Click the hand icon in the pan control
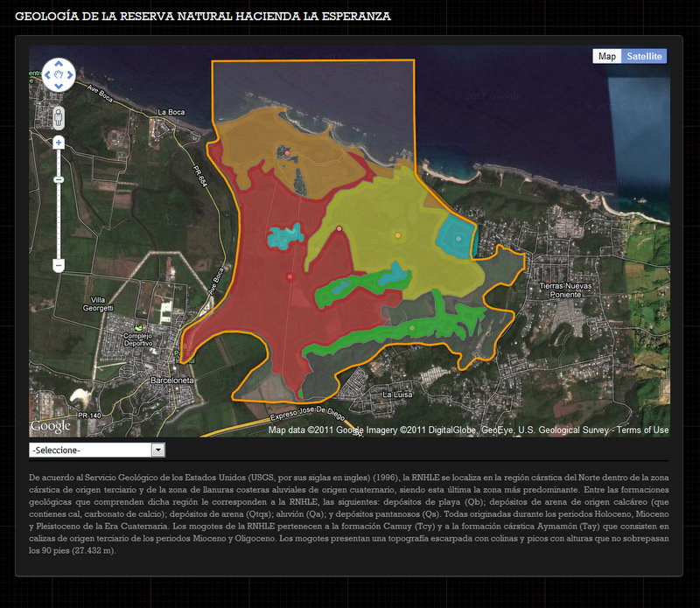Viewport: 700px width, 608px height. [59, 75]
